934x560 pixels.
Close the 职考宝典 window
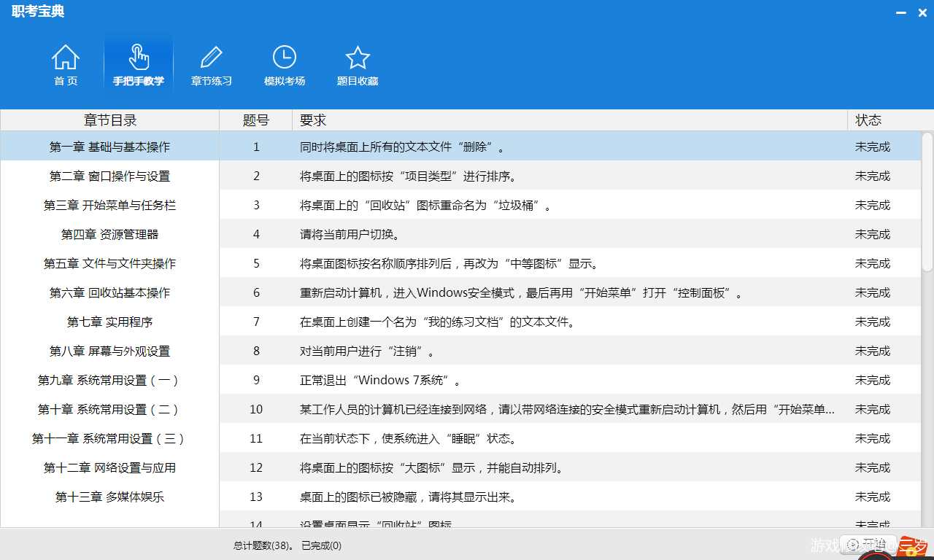922,12
